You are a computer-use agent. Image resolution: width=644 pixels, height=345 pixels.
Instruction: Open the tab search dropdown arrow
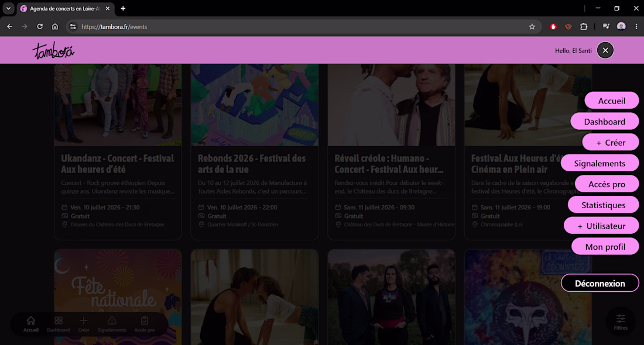(x=8, y=8)
